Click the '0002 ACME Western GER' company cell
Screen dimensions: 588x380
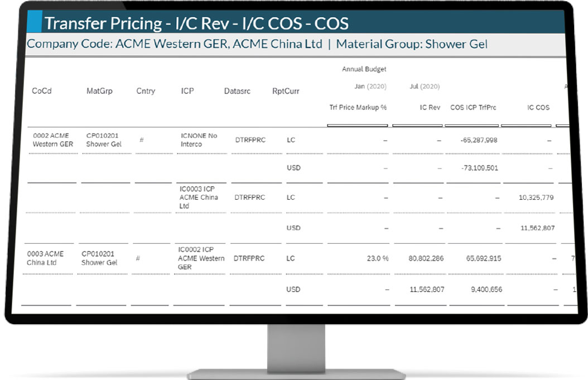point(52,140)
